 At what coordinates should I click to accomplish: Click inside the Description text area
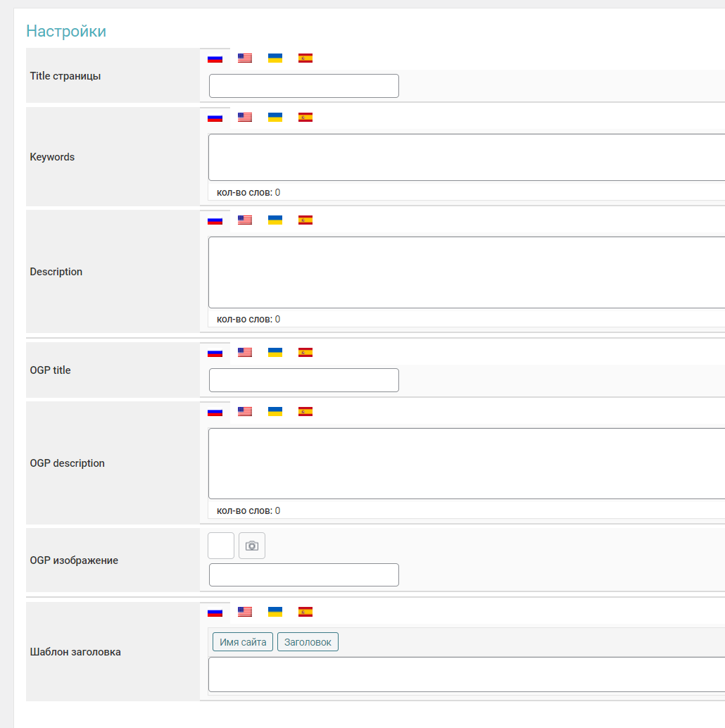pos(466,272)
